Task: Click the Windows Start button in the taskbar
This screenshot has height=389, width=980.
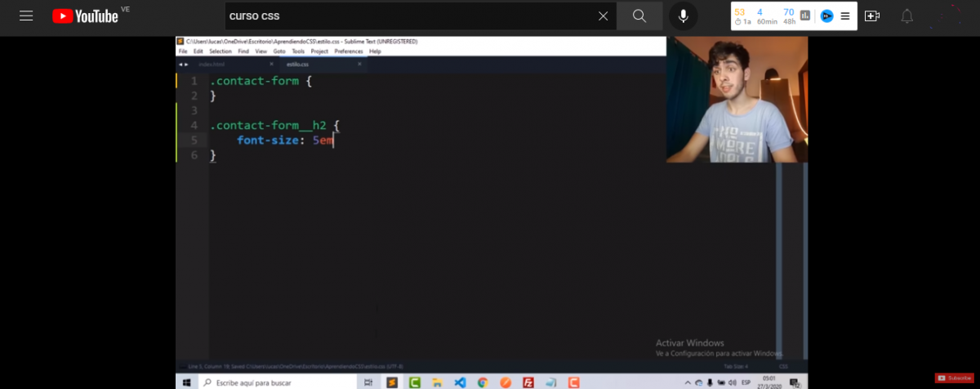Action: (x=186, y=382)
